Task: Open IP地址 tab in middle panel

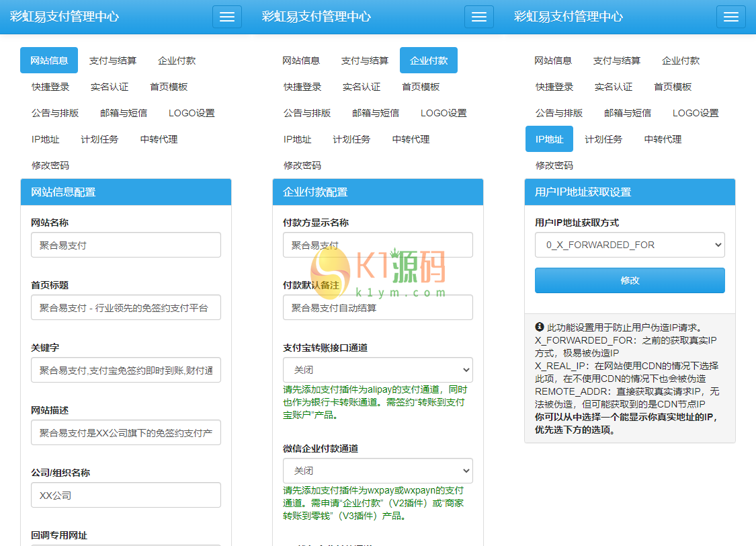Action: (x=298, y=139)
